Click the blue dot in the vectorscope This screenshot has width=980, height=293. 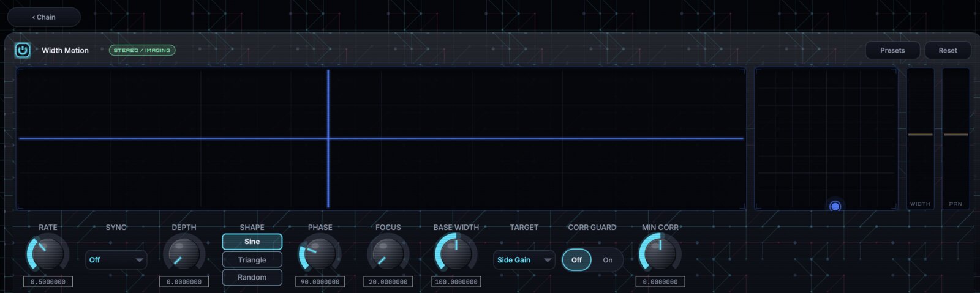[835, 207]
